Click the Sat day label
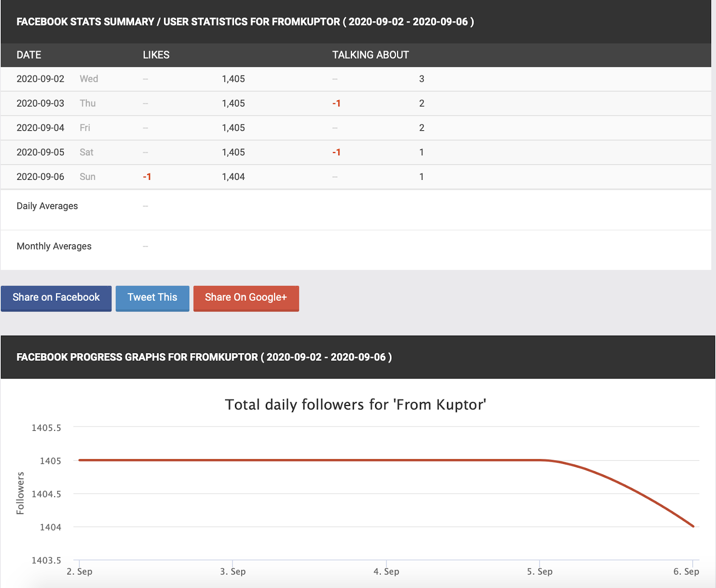Viewport: 716px width, 588px height. click(x=86, y=152)
